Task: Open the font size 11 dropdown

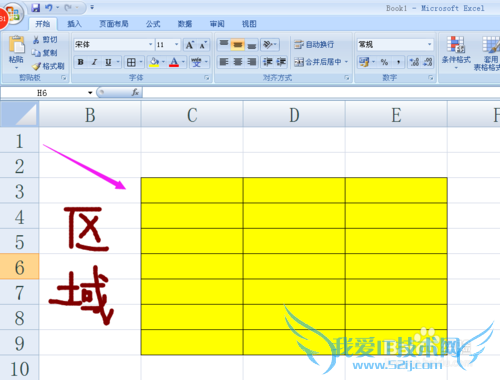Action: pos(177,44)
